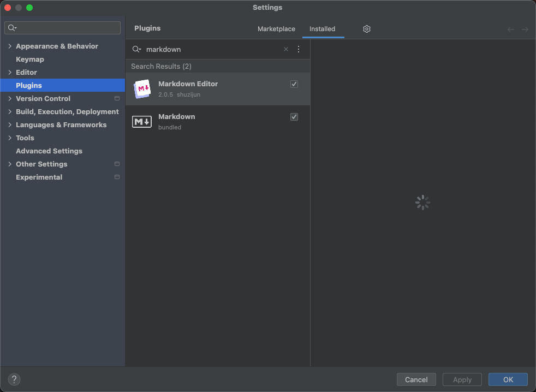Viewport: 536px width, 392px height.
Task: Click the settings search magnifier icon
Action: pos(13,28)
